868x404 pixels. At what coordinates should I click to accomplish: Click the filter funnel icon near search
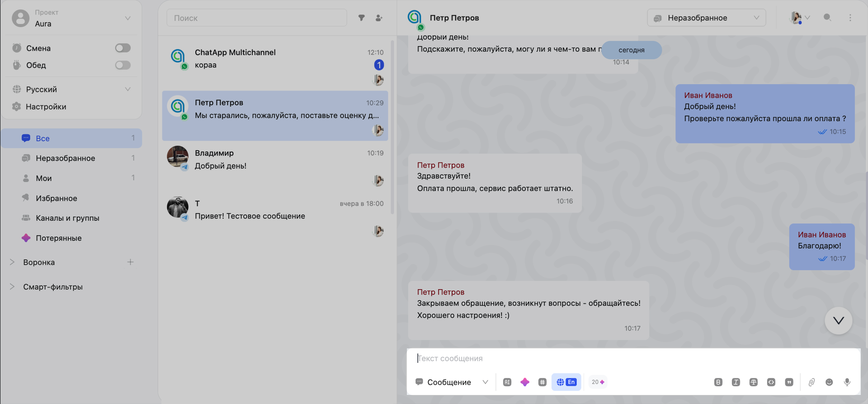tap(361, 18)
